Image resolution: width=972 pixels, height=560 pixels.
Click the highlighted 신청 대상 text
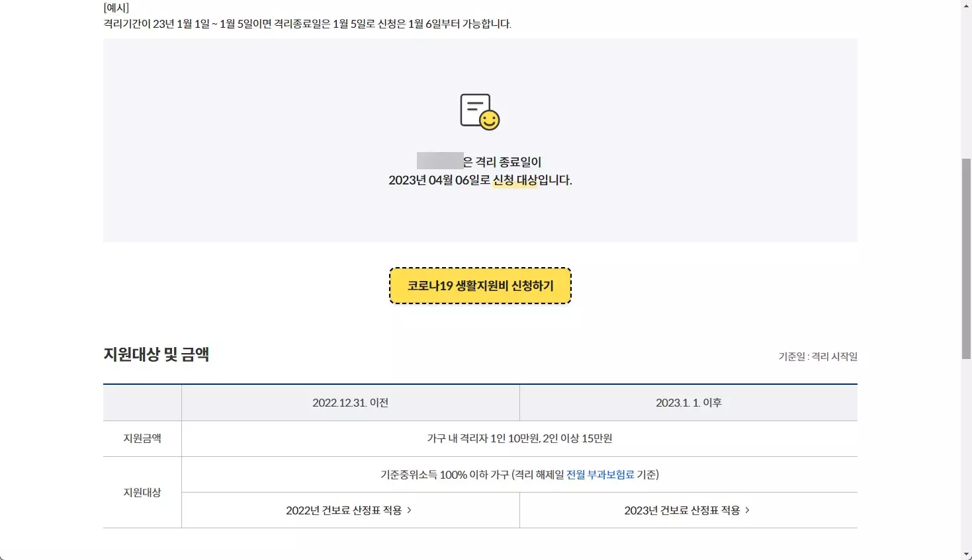(515, 180)
